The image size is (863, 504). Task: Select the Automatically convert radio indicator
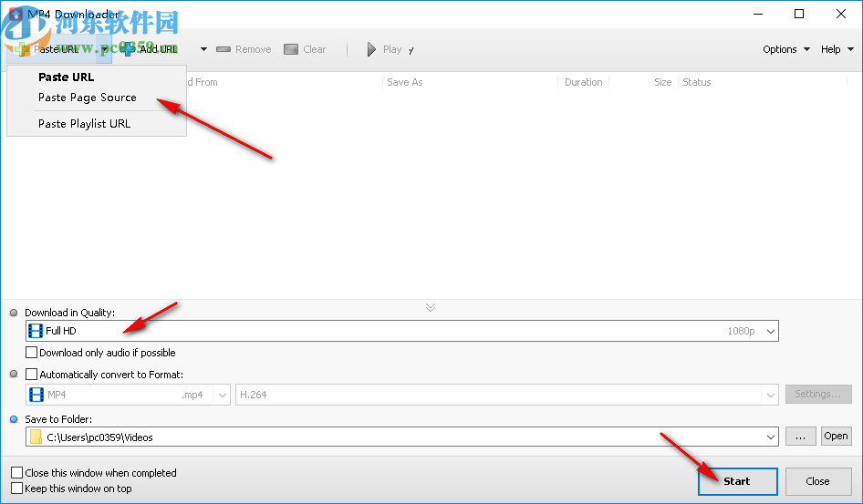(14, 375)
